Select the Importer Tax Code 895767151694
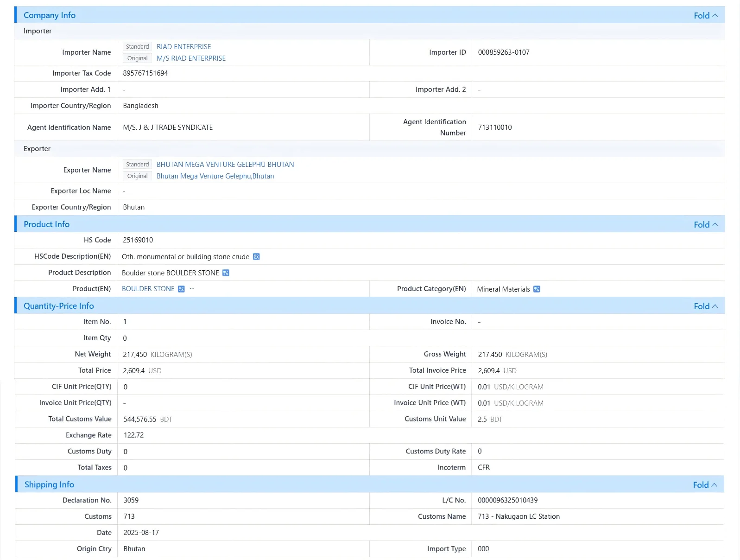Viewport: 740px width, 560px height. coord(145,73)
